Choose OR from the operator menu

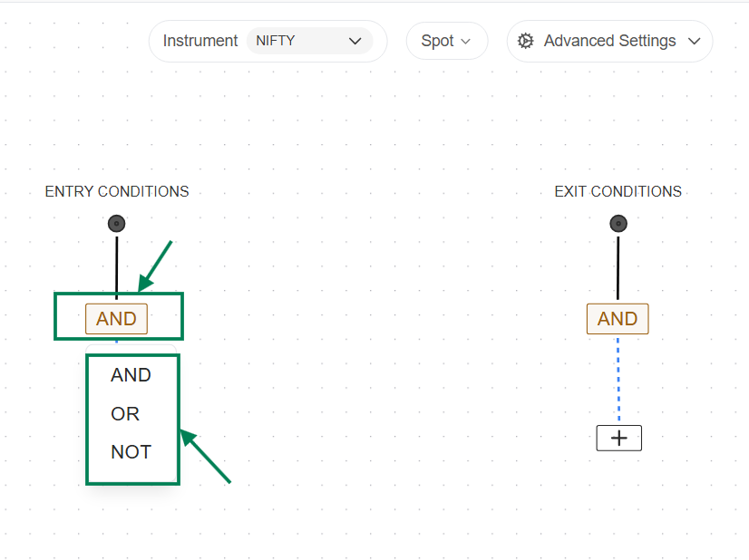[125, 414]
